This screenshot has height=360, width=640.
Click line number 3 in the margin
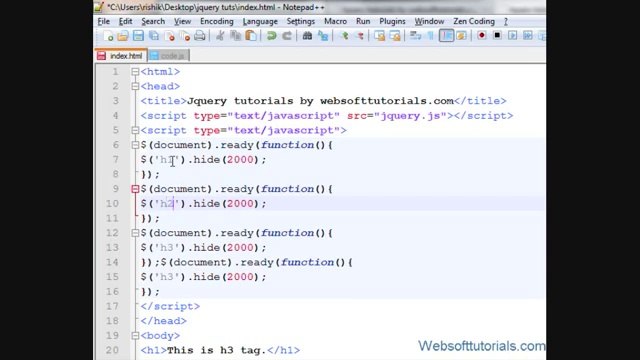(116, 101)
